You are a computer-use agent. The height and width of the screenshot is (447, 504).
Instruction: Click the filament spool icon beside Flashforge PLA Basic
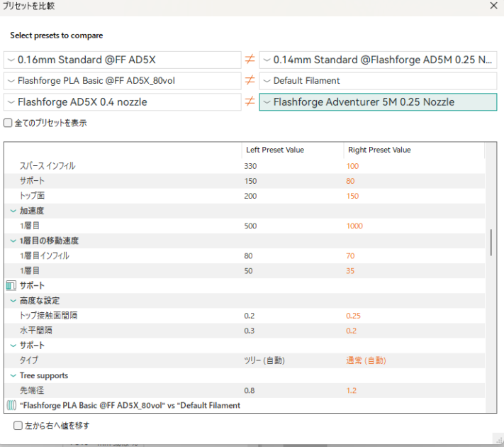[11, 406]
